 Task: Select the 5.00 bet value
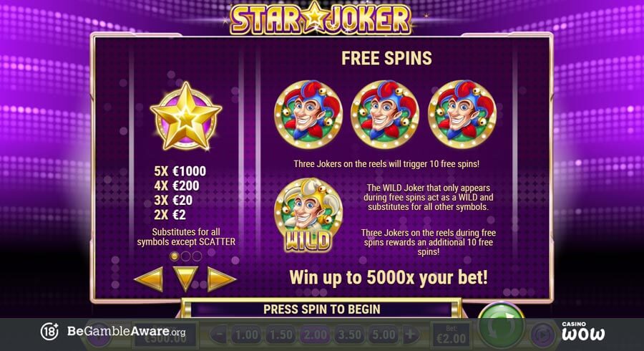(x=384, y=335)
